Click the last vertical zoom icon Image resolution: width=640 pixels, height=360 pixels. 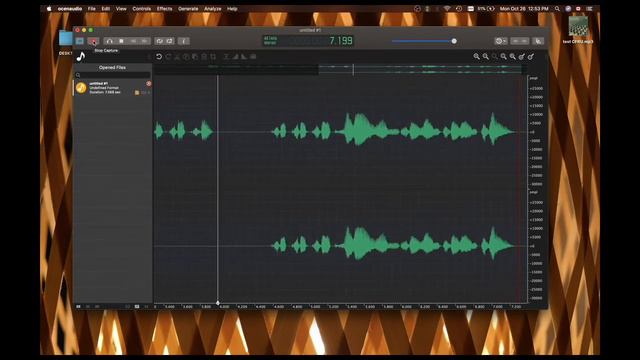[531, 57]
